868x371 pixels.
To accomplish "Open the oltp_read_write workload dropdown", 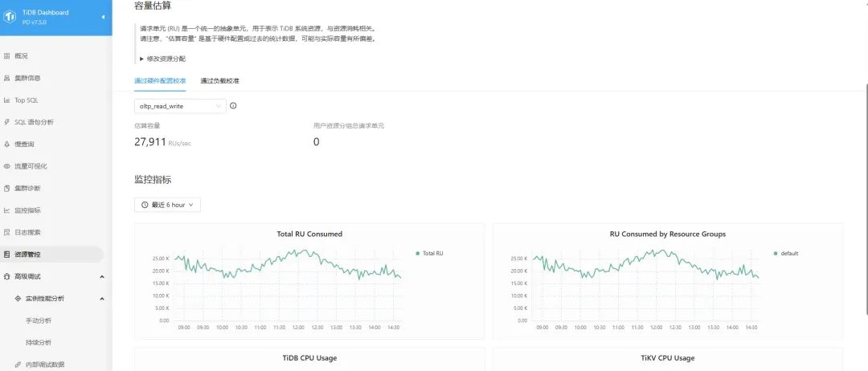I will [x=180, y=106].
